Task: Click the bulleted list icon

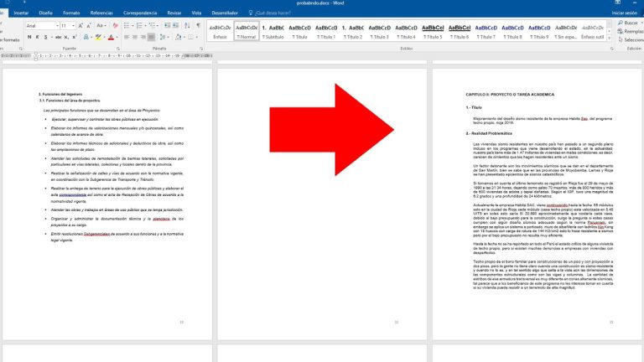Action: (127, 26)
